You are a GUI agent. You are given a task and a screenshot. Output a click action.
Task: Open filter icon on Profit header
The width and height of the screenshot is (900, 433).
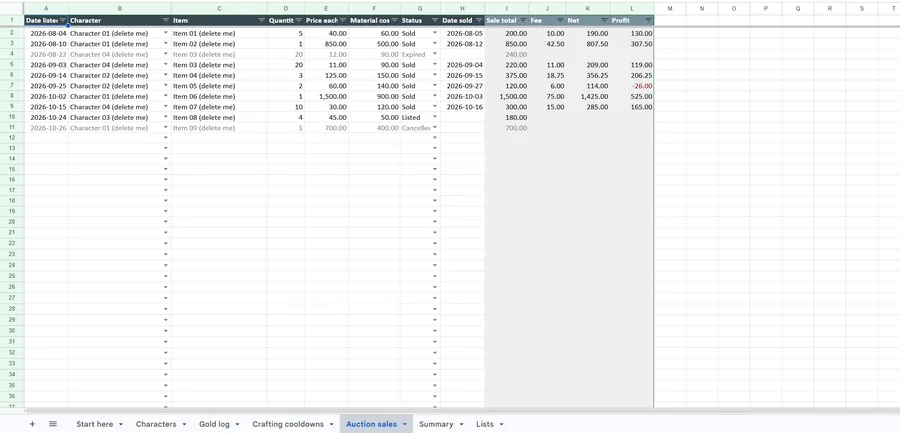tap(649, 20)
